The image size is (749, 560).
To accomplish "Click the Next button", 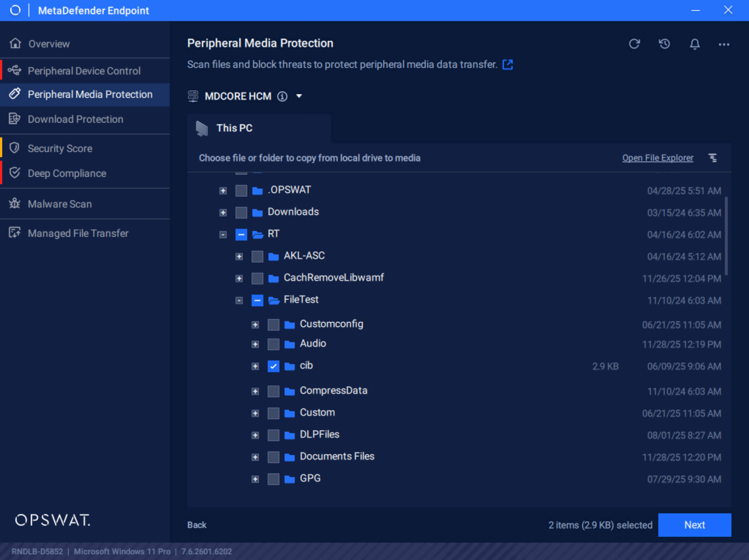I will 694,524.
